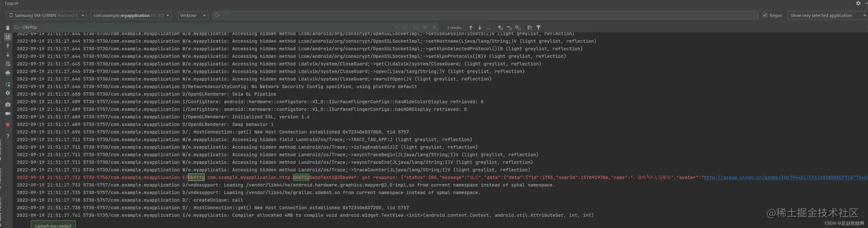This screenshot has height=228, width=868.
Task: Open the avatar URL link in OkHttp response line
Action: 785,178
